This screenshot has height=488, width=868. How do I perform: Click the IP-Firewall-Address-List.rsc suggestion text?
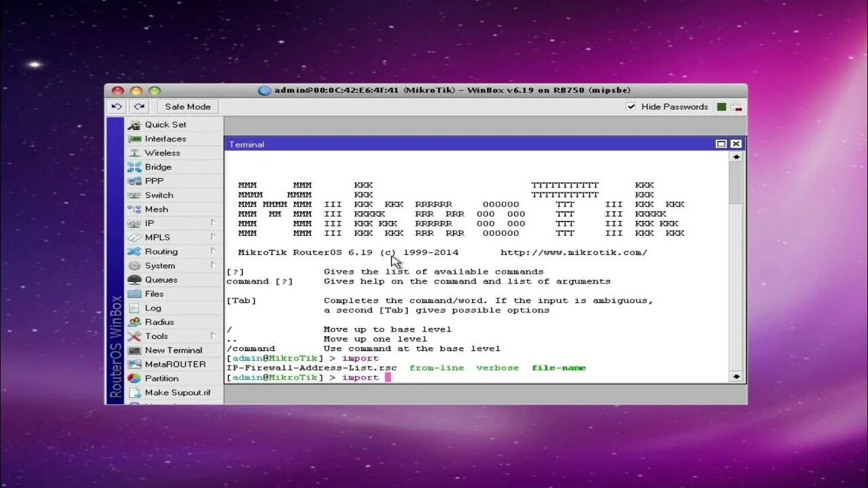pos(311,368)
